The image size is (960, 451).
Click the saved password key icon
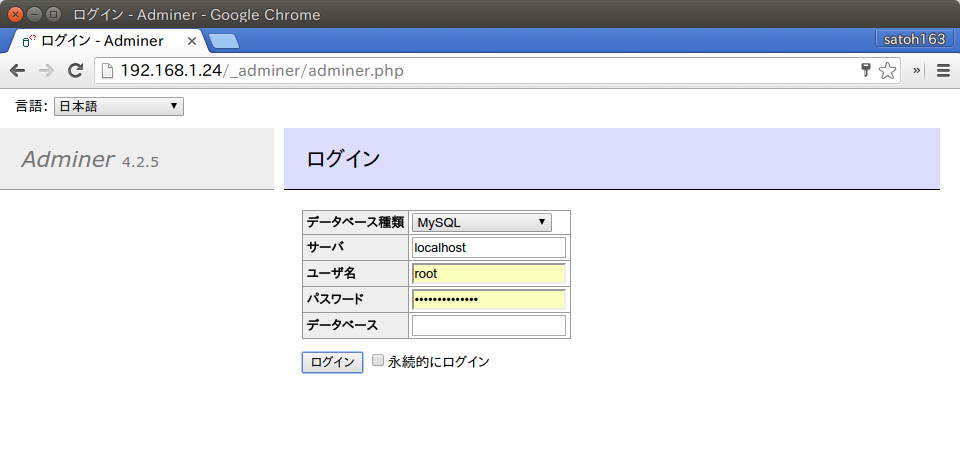pyautogui.click(x=866, y=70)
